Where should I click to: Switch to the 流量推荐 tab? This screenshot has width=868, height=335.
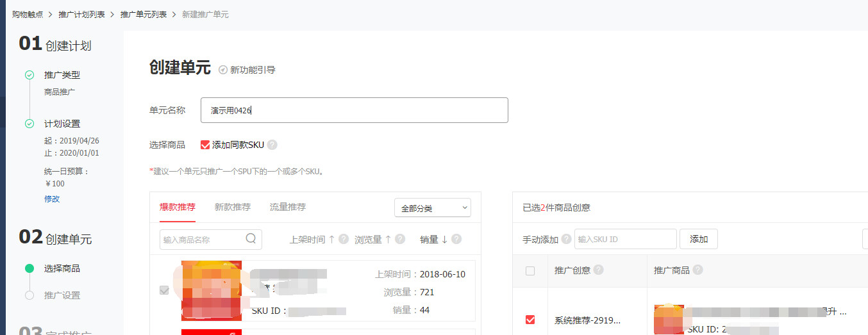tap(288, 207)
